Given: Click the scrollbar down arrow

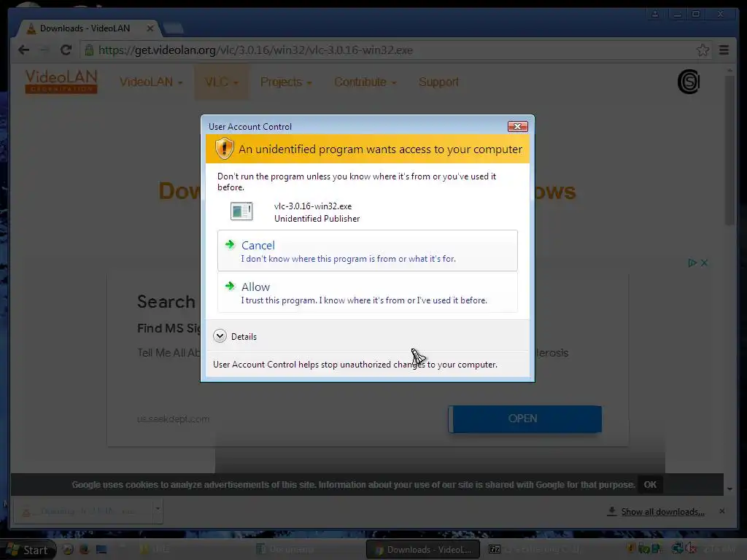Looking at the screenshot, I should 729,489.
